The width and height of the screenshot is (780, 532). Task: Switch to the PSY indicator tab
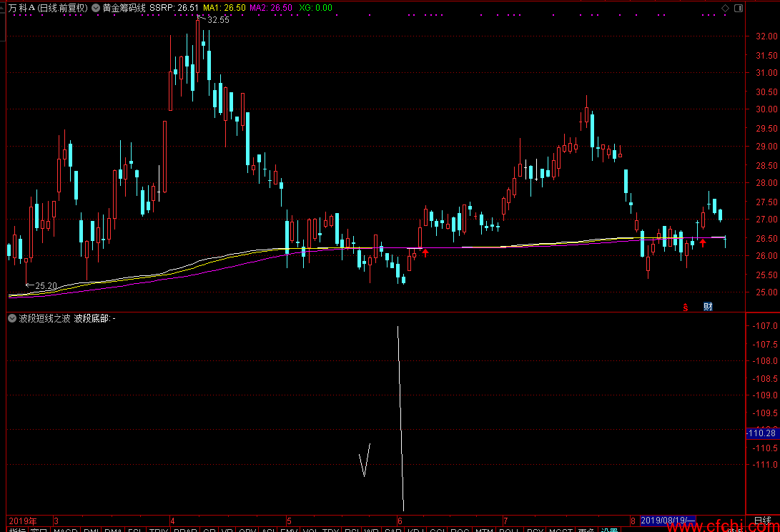pos(535,530)
